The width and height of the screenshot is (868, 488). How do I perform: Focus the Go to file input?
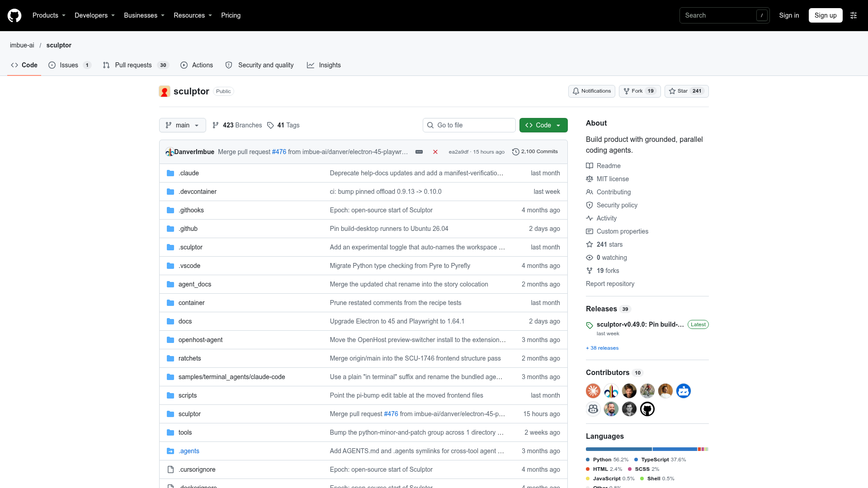point(469,125)
